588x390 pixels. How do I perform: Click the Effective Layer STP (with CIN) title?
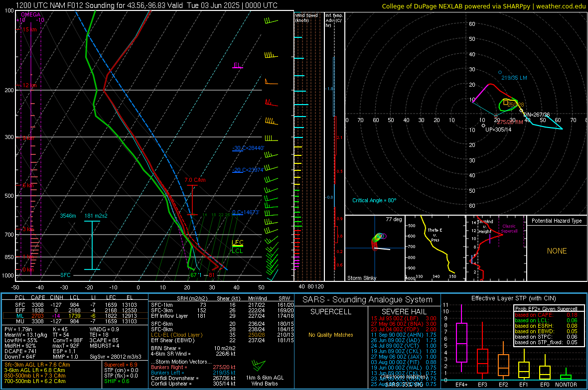click(514, 298)
